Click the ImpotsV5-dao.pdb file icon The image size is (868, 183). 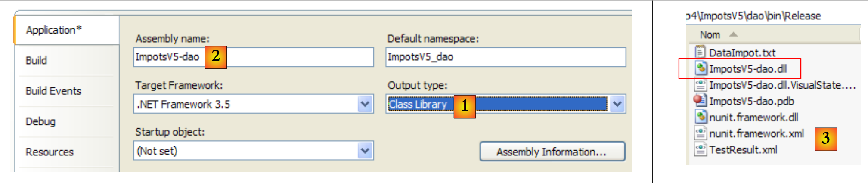point(701,100)
